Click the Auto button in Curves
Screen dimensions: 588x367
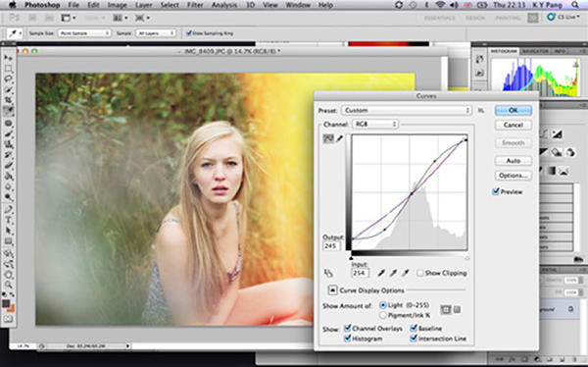click(x=514, y=161)
